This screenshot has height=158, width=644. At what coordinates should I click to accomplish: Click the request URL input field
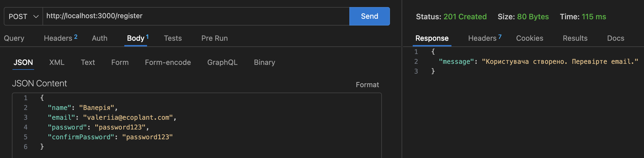[196, 16]
